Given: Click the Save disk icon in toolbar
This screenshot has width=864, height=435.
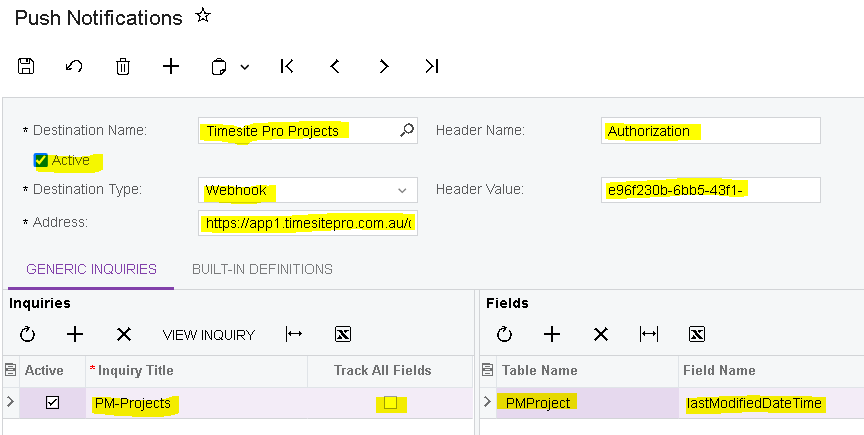Looking at the screenshot, I should 27,66.
